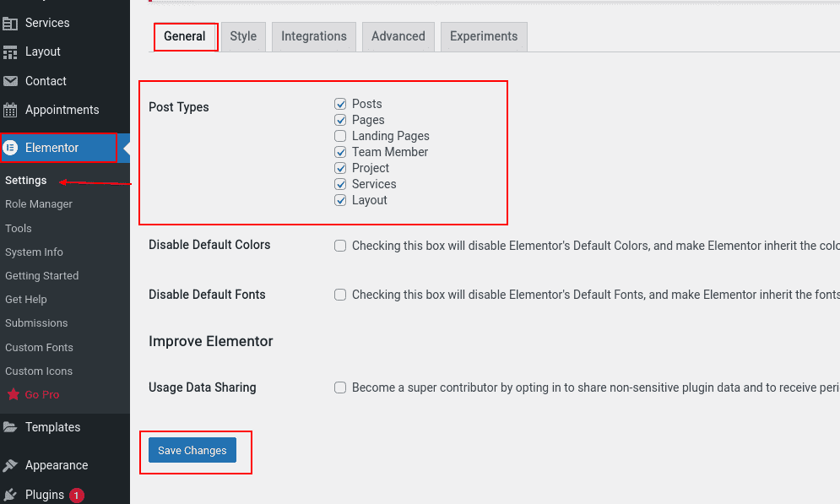Viewport: 840px width, 504px height.
Task: Click the Contact envelope icon
Action: (x=10, y=81)
